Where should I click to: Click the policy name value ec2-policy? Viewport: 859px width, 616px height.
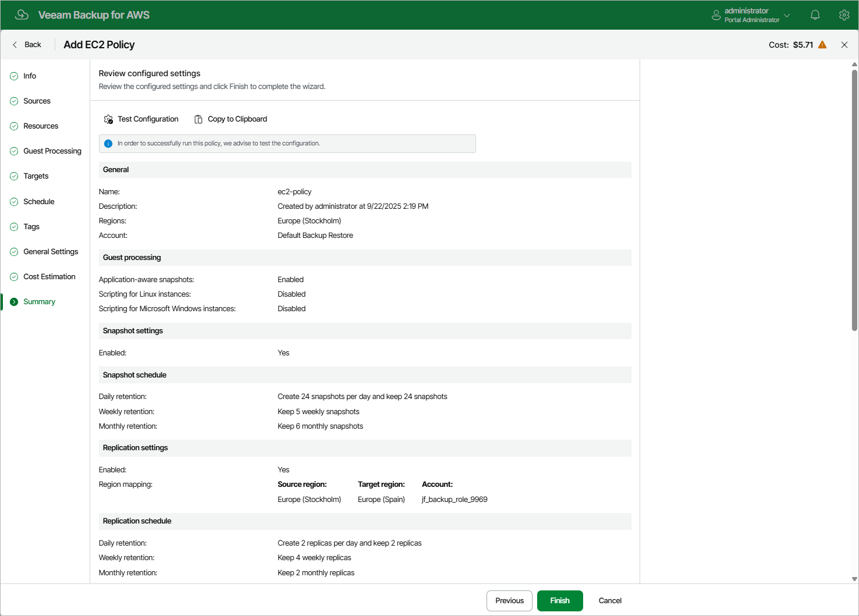tap(294, 192)
